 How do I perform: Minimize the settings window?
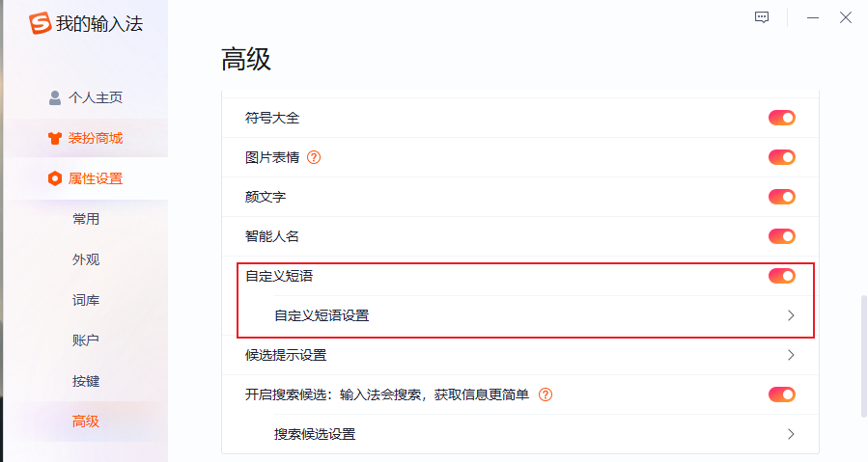pyautogui.click(x=813, y=17)
